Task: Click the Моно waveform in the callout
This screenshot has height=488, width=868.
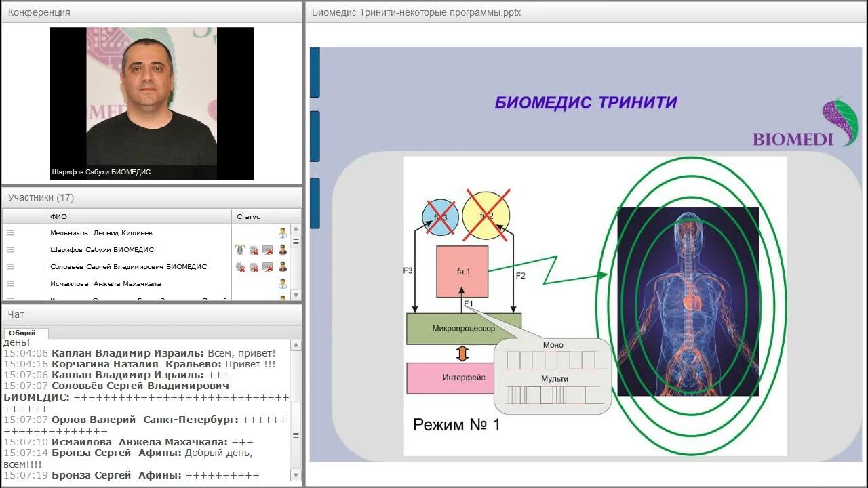Action: (553, 360)
